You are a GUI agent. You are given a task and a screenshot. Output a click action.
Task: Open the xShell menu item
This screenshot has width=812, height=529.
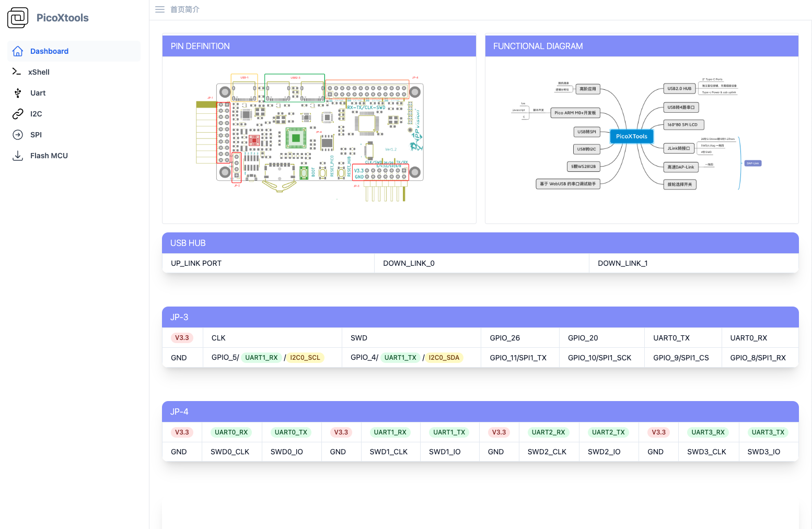point(74,72)
